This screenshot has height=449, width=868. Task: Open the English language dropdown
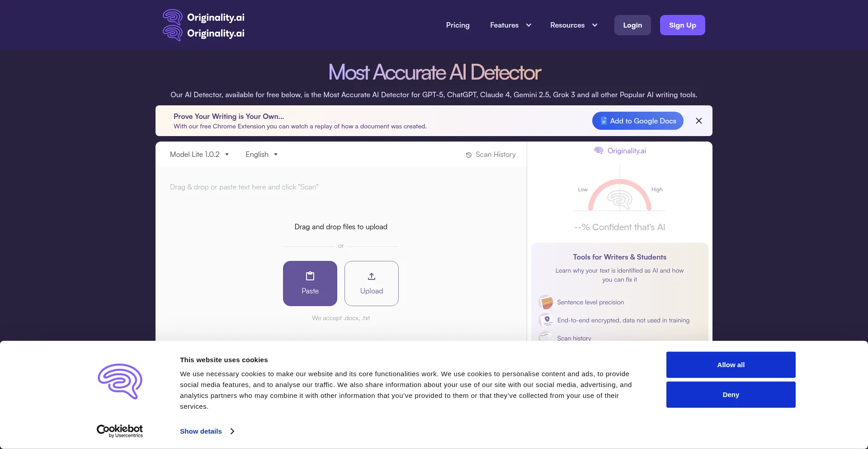(261, 155)
